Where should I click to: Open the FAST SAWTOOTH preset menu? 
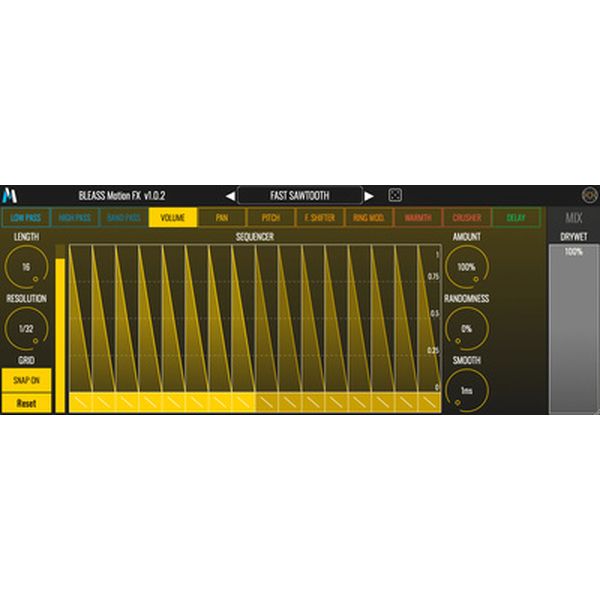(x=299, y=196)
